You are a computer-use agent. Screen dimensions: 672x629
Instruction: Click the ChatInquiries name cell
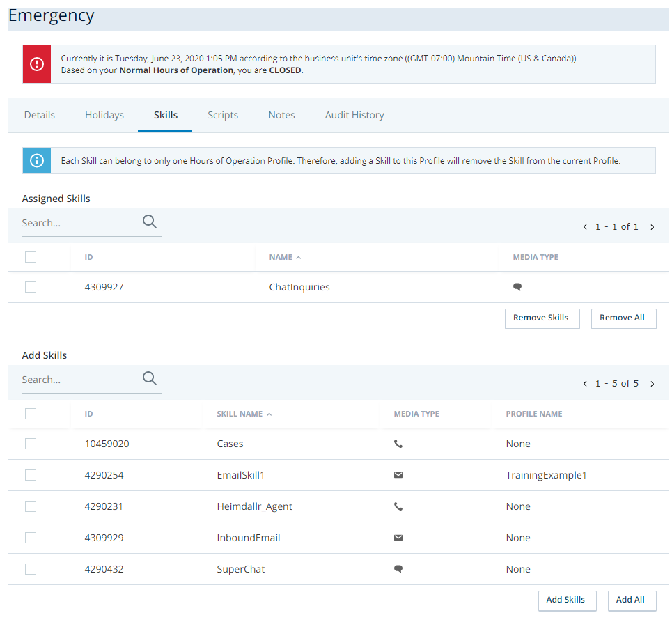pos(299,287)
